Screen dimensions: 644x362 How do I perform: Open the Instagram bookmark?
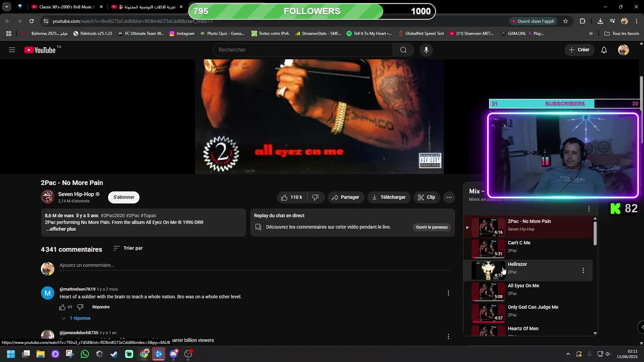182,34
